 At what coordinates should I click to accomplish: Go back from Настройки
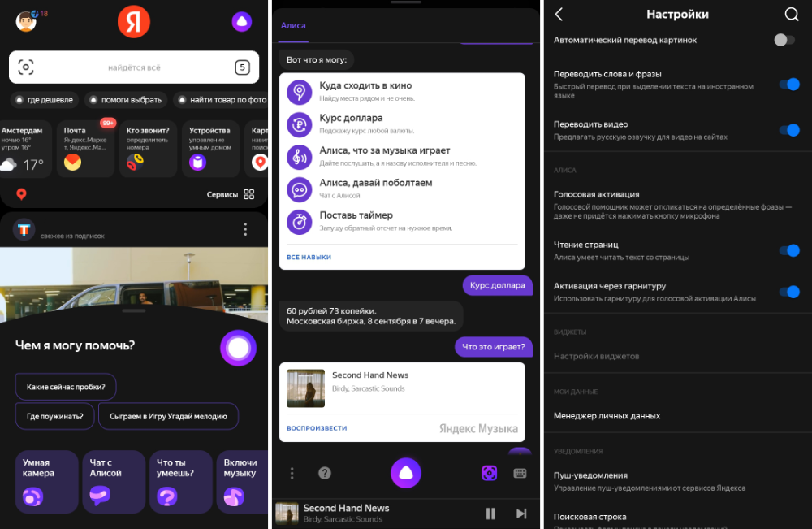pyautogui.click(x=559, y=14)
